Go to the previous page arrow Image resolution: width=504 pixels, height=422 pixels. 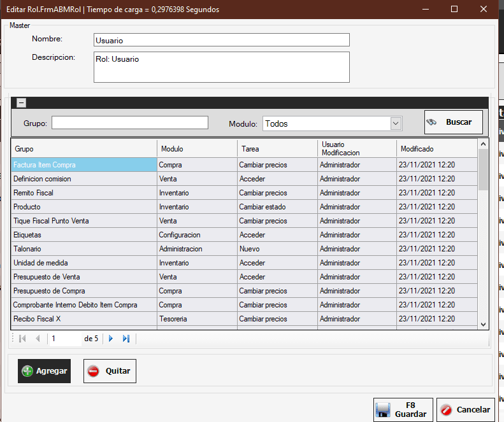point(38,339)
